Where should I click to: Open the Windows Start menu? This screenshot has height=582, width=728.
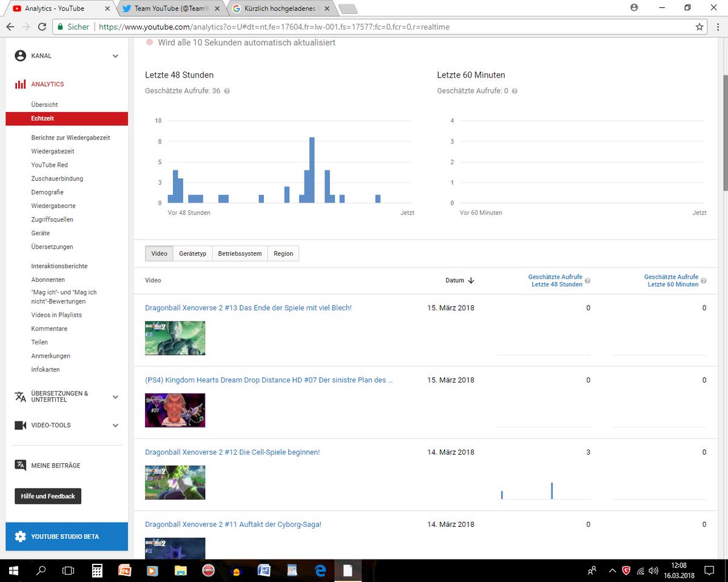click(13, 570)
